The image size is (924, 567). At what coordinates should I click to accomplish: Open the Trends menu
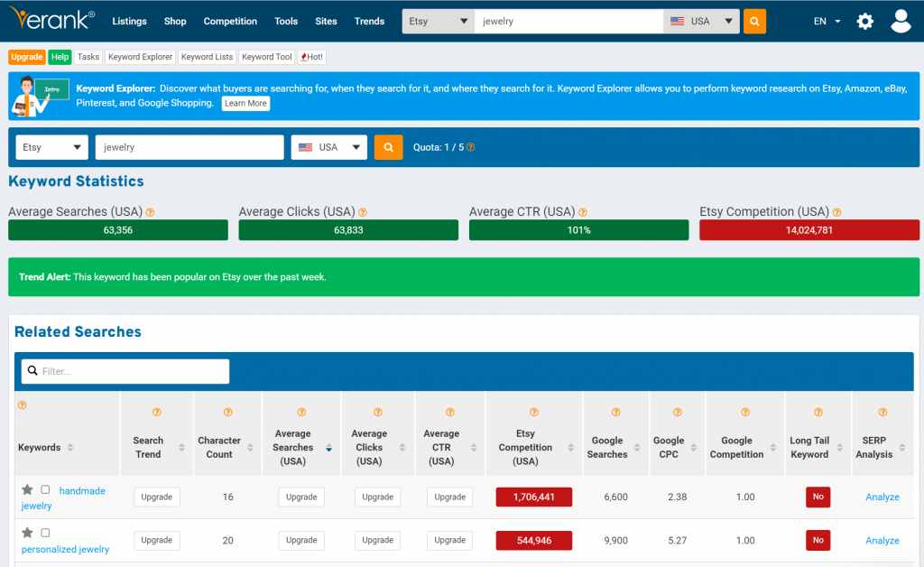click(x=369, y=22)
